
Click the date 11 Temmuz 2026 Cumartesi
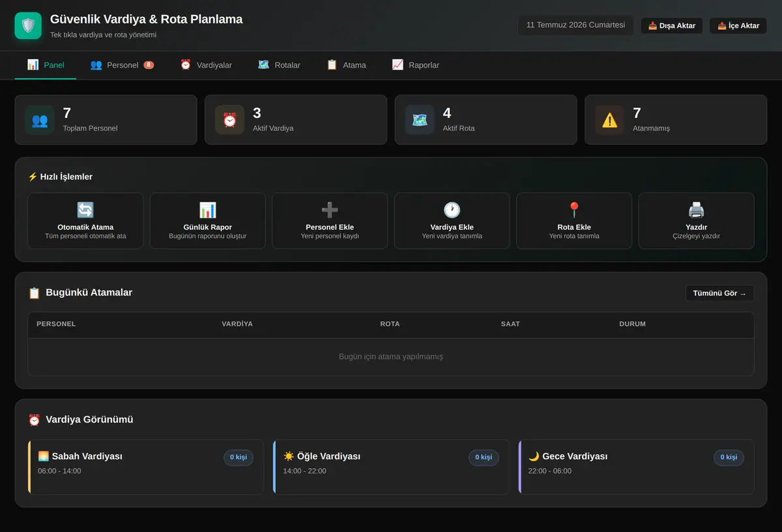tap(575, 25)
